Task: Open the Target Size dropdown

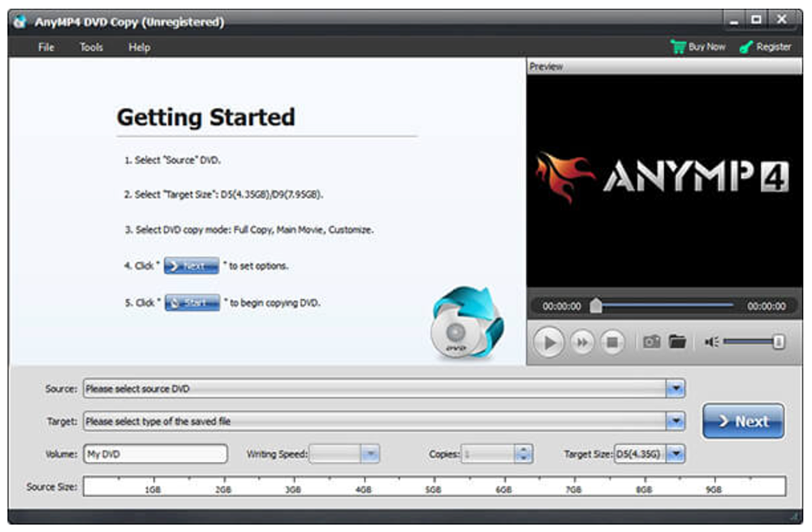Action: pos(676,454)
